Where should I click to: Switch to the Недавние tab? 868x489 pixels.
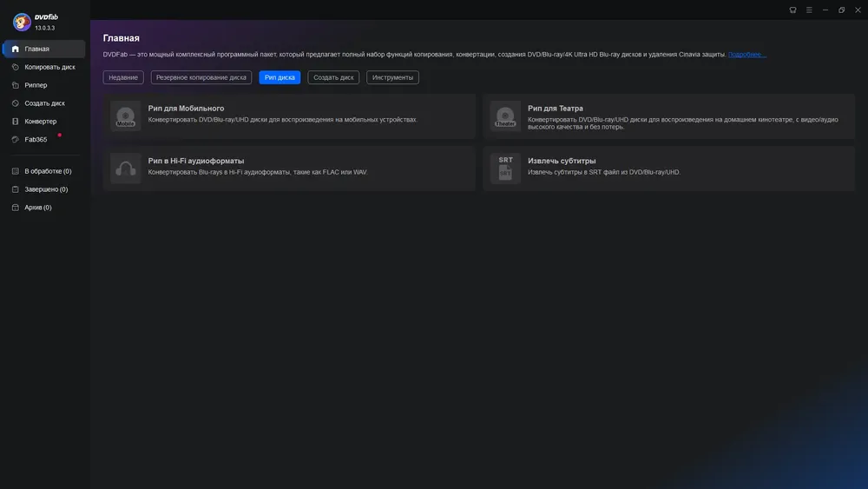point(123,77)
